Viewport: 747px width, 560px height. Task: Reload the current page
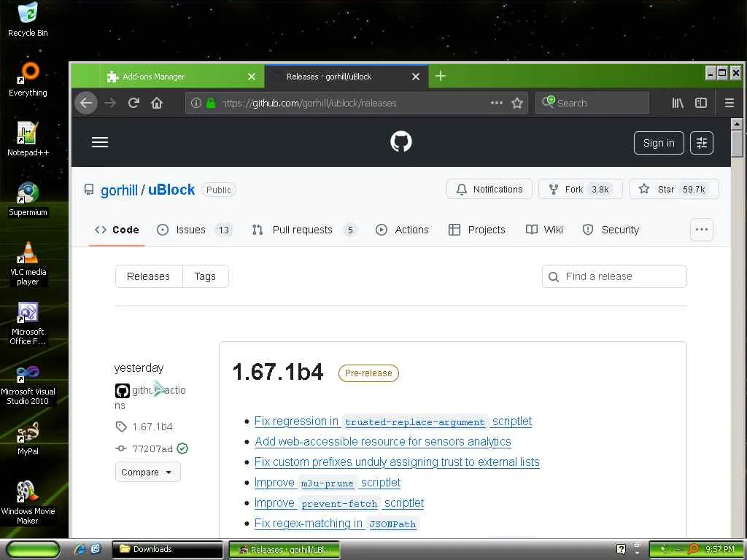pos(133,103)
